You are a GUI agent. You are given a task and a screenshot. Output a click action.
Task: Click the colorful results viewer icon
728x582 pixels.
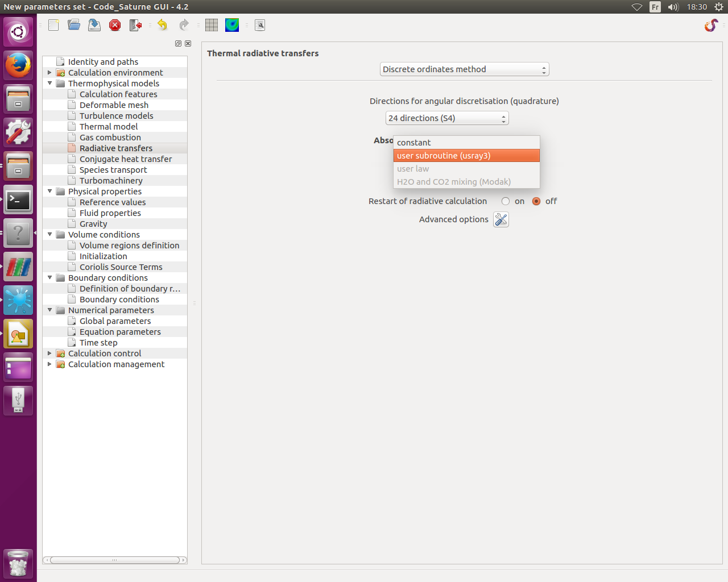(x=232, y=25)
